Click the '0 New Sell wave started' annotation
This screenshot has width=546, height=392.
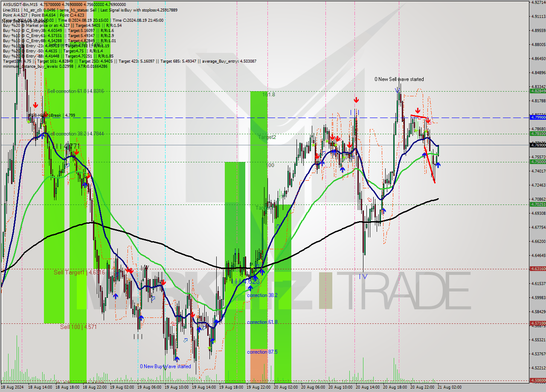(x=399, y=79)
